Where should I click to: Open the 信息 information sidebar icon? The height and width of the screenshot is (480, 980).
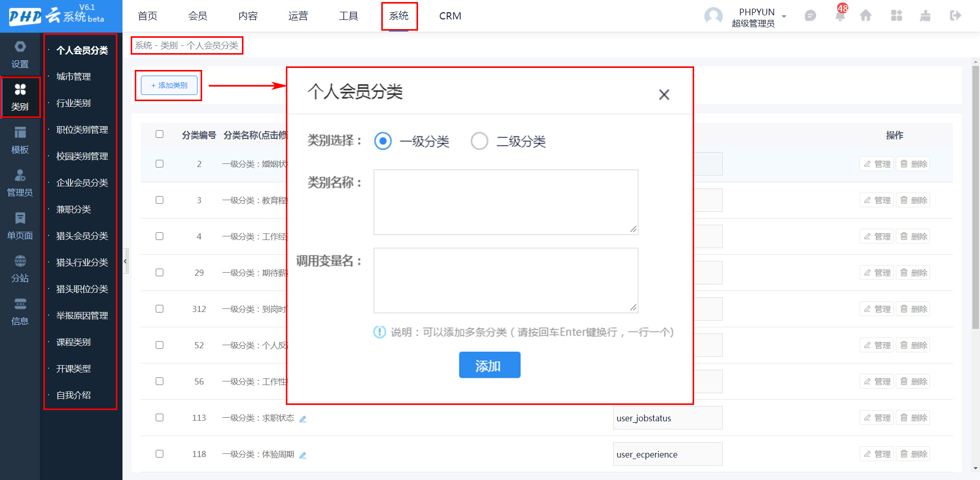tap(20, 312)
